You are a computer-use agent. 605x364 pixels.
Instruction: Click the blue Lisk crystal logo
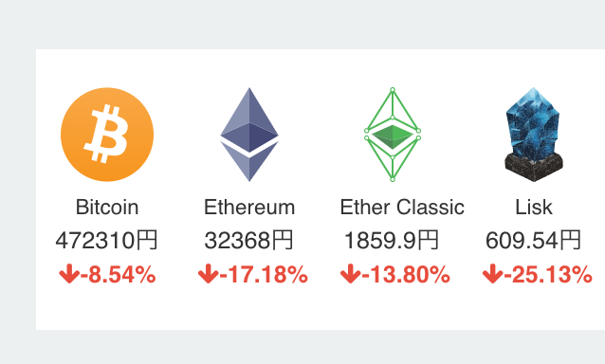[x=534, y=135]
